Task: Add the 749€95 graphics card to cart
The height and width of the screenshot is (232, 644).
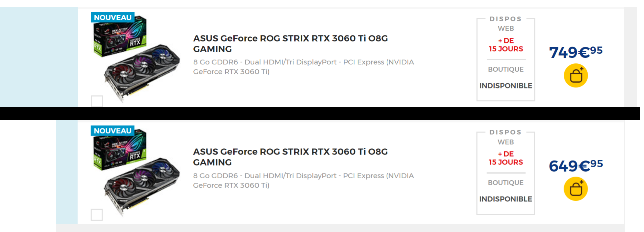Action: click(576, 76)
